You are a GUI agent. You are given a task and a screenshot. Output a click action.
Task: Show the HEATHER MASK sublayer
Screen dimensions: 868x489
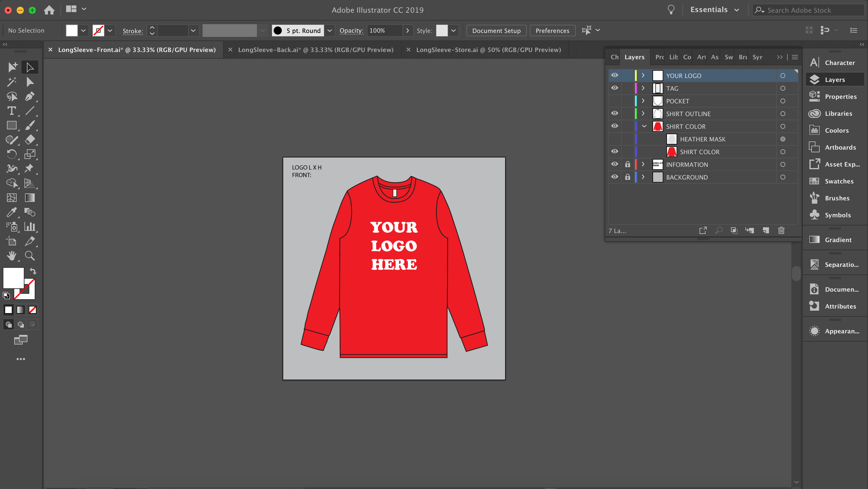(615, 139)
